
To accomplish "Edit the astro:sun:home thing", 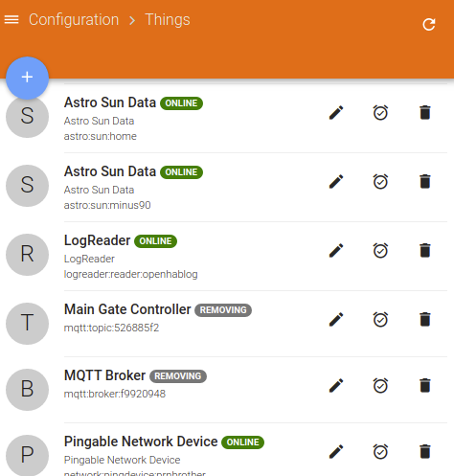I will tap(336, 113).
